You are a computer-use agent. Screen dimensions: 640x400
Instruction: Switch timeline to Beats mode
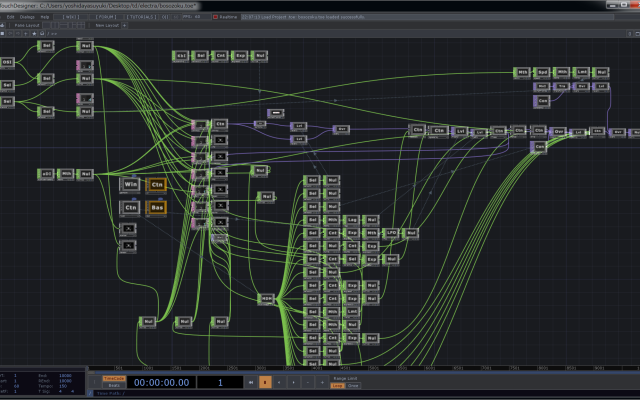[113, 385]
